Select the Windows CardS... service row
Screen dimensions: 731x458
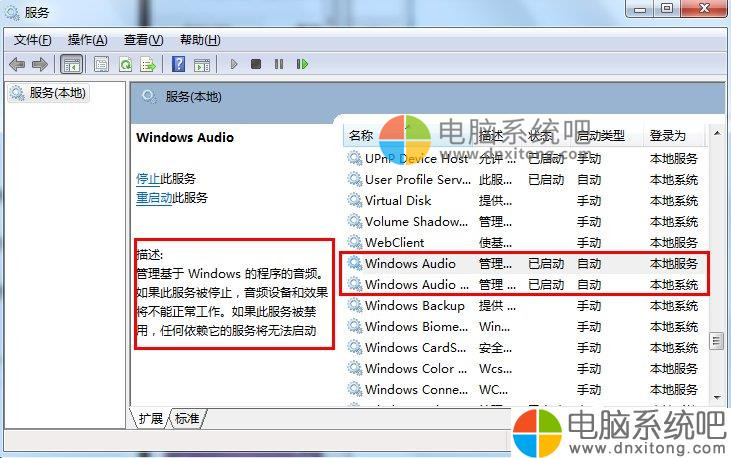click(x=526, y=347)
